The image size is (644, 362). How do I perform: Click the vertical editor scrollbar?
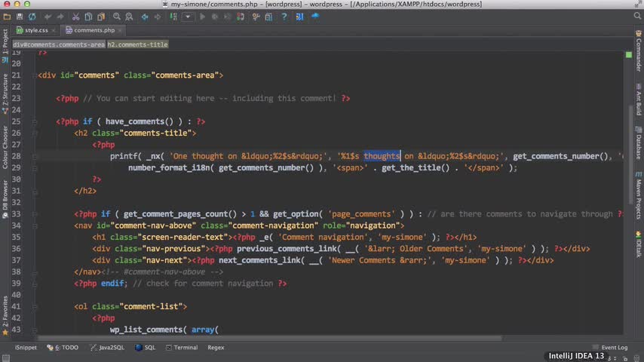tap(630, 155)
